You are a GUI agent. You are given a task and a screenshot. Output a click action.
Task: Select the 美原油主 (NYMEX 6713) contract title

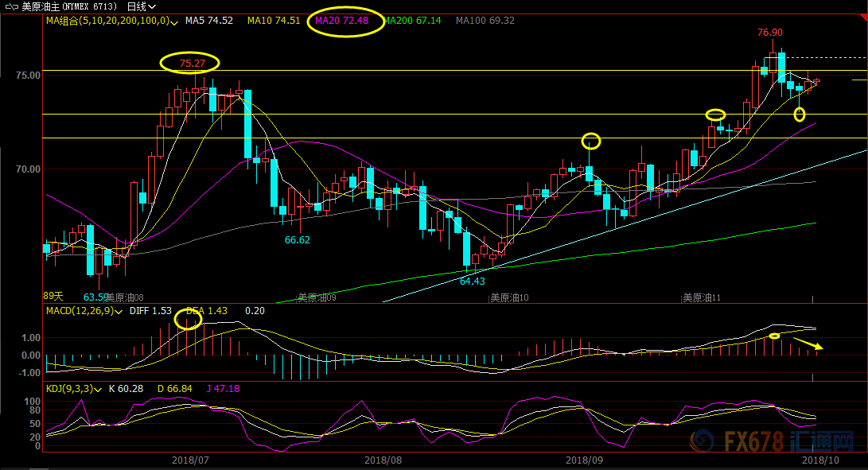[70, 6]
